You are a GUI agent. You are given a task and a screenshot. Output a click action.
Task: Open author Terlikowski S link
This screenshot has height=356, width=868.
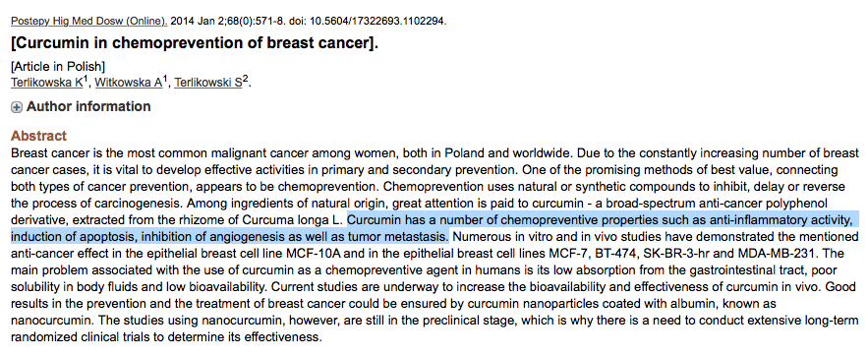pos(208,83)
